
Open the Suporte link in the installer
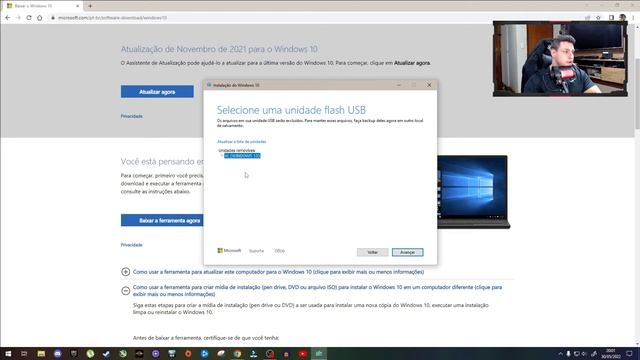click(x=256, y=251)
